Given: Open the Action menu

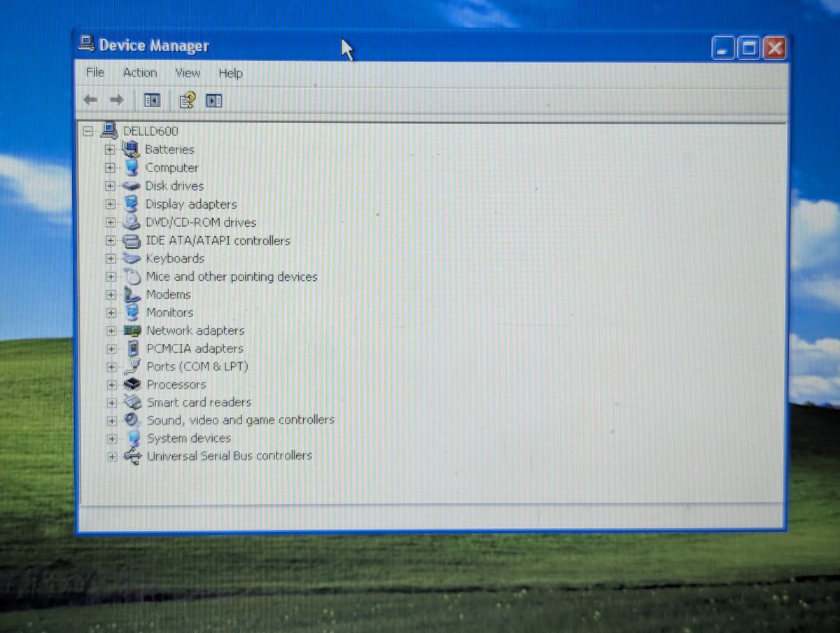Looking at the screenshot, I should 140,72.
